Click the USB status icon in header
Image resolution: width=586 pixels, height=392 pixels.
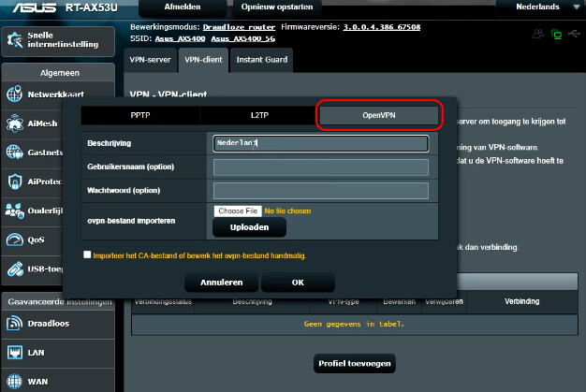click(x=574, y=34)
